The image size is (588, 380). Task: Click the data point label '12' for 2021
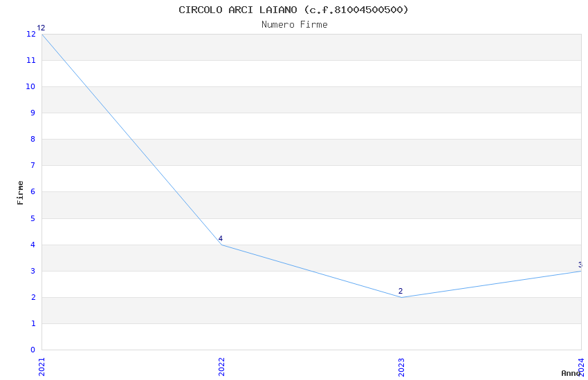(41, 28)
